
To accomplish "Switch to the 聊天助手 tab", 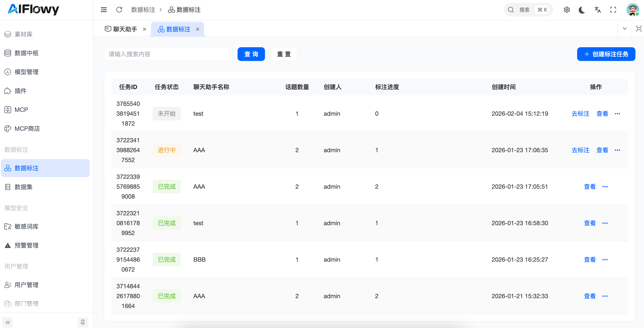I will 125,29.
